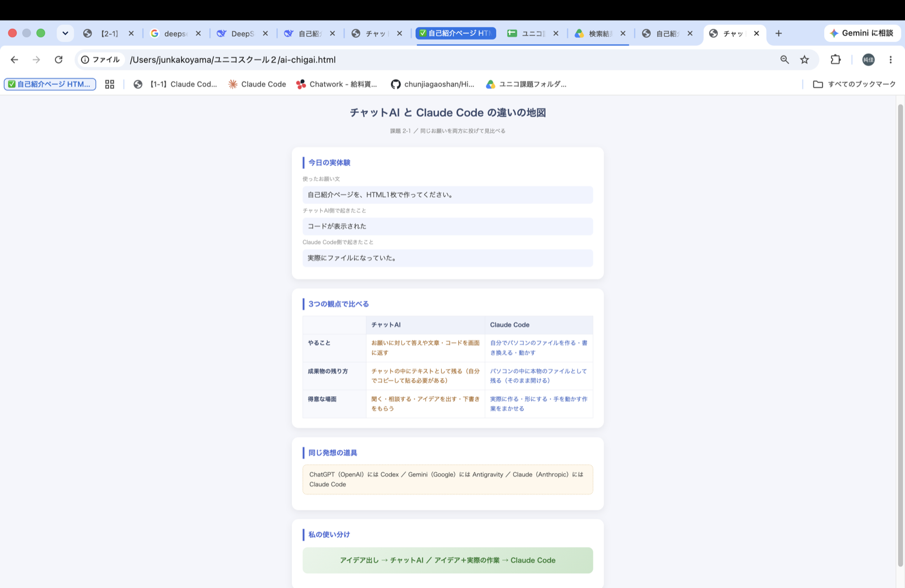Click the text コードが表示された
Screen dimensions: 905x588
tap(337, 227)
